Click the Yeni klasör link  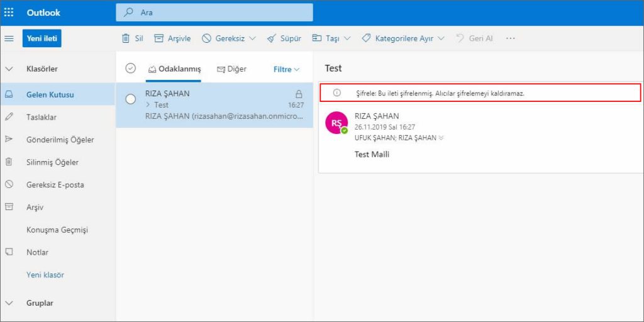pyautogui.click(x=45, y=275)
